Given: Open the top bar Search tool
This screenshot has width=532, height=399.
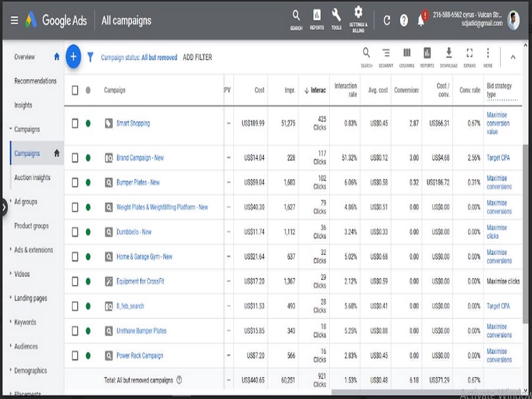Looking at the screenshot, I should pos(296,20).
